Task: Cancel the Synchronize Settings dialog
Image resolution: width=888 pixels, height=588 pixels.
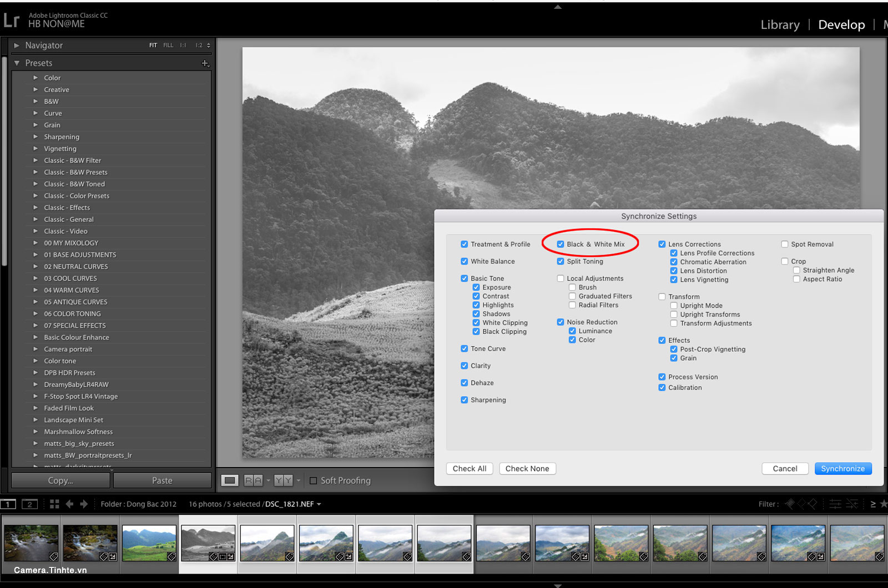Action: (785, 469)
